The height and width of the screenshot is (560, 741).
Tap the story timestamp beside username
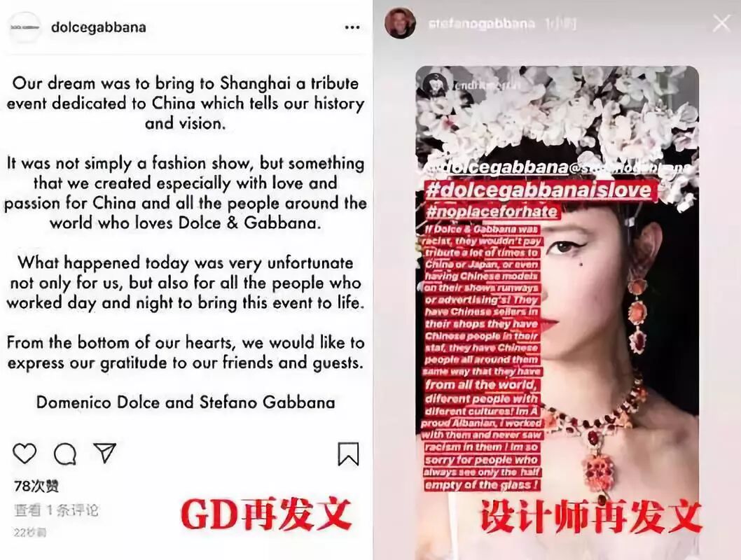coord(560,24)
